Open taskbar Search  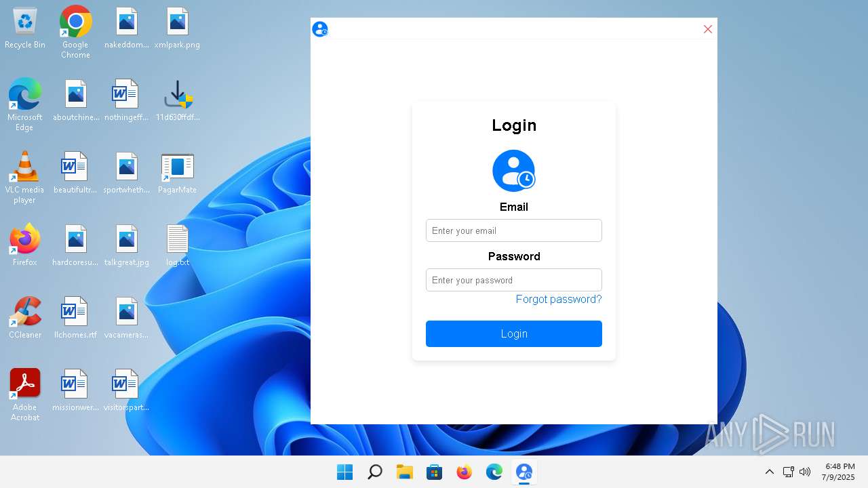375,472
